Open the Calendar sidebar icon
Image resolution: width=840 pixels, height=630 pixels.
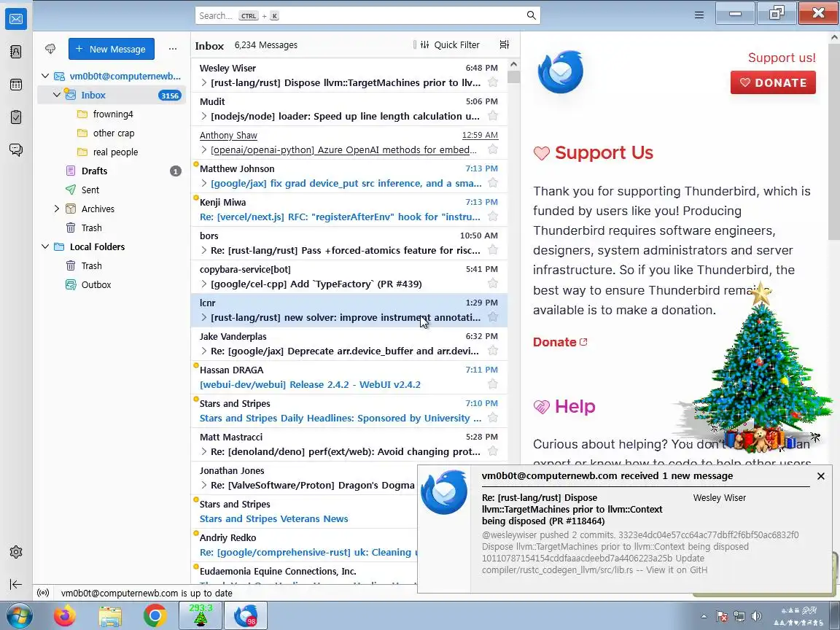coord(16,84)
